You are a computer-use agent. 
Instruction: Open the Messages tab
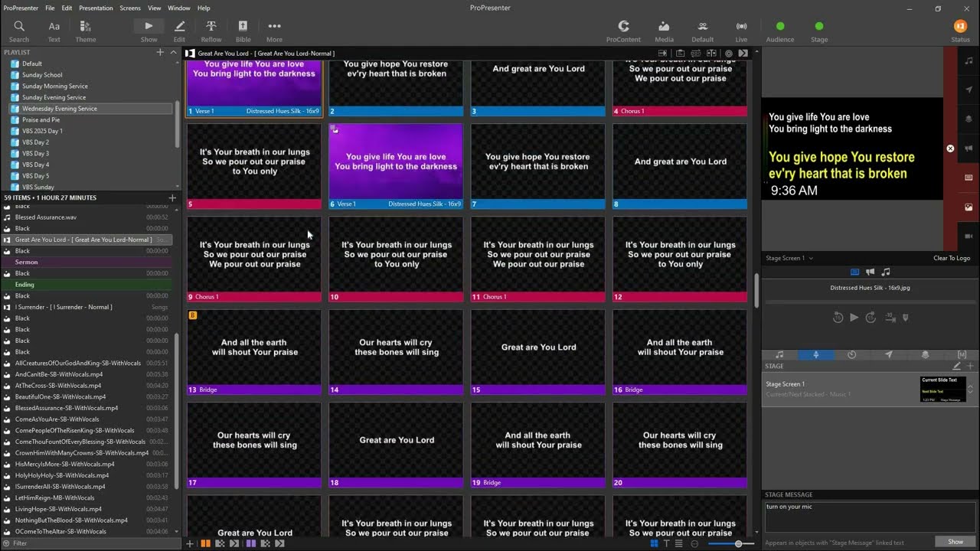point(888,355)
